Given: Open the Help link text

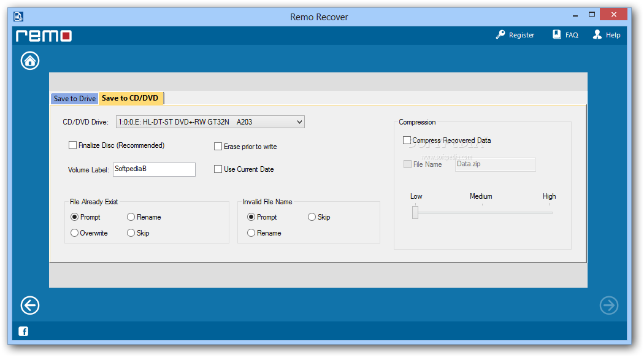Looking at the screenshot, I should [x=613, y=36].
